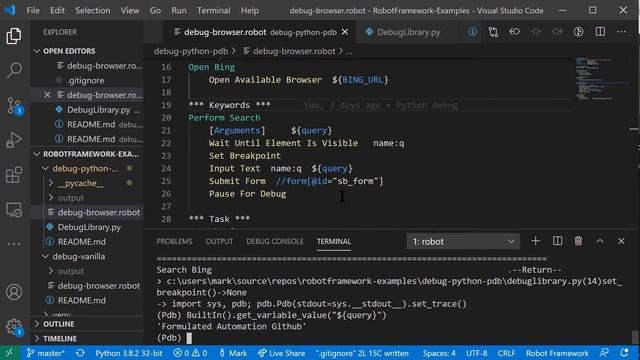Split the editor right
This screenshot has height=360, width=640.
(600, 32)
